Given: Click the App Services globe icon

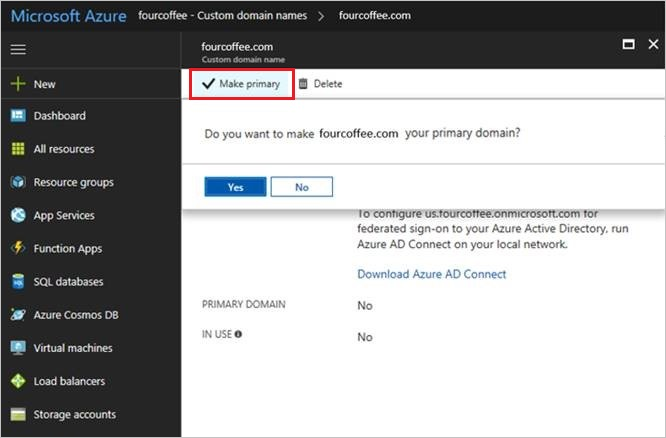Looking at the screenshot, I should click(x=18, y=215).
